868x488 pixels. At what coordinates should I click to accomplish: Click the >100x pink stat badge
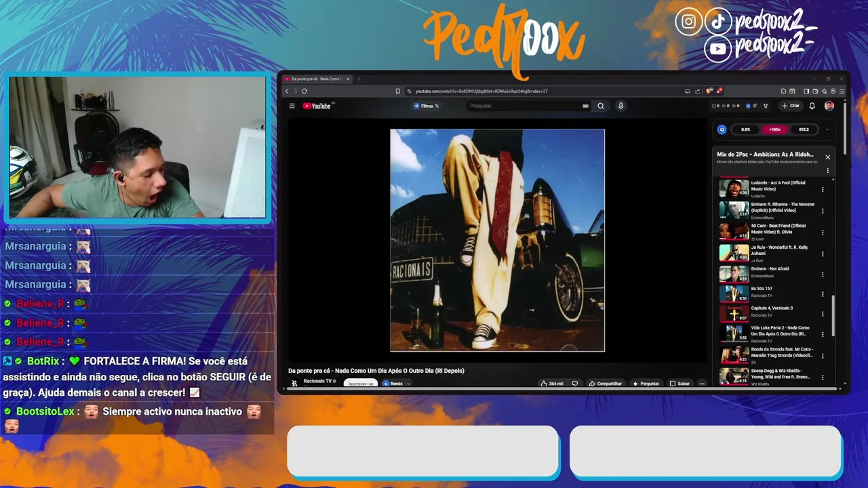[x=774, y=129]
